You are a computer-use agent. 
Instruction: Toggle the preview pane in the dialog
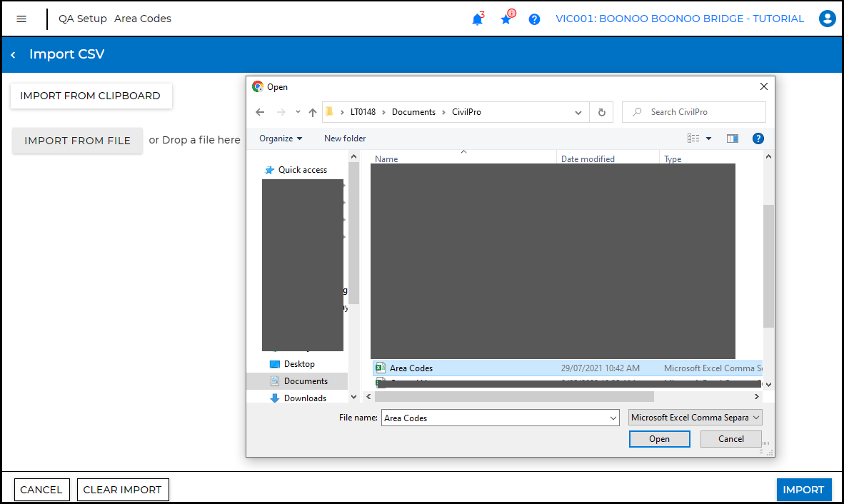pyautogui.click(x=732, y=138)
